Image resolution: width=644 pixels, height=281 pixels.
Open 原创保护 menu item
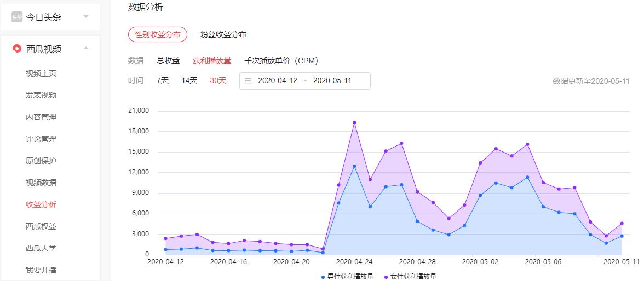(41, 160)
